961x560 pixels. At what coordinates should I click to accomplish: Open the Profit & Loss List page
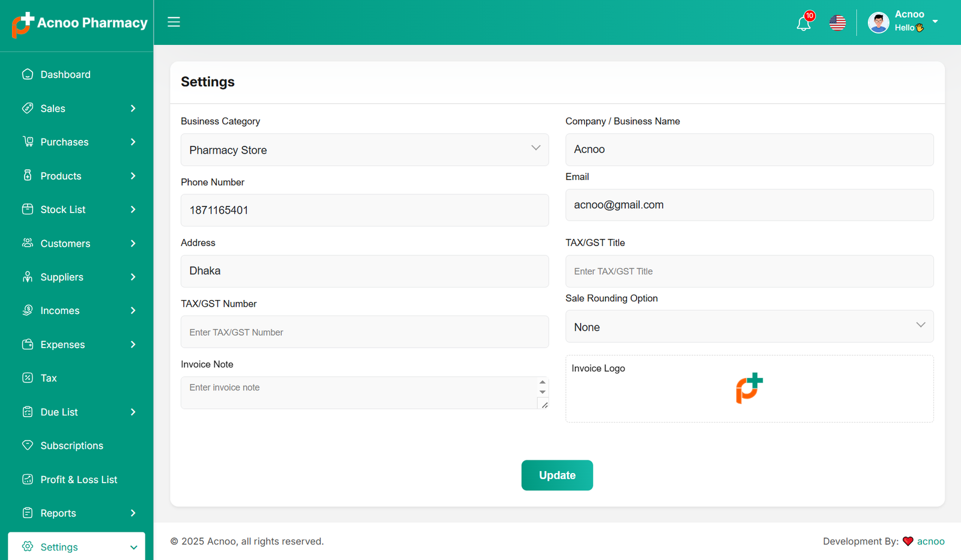coord(79,480)
